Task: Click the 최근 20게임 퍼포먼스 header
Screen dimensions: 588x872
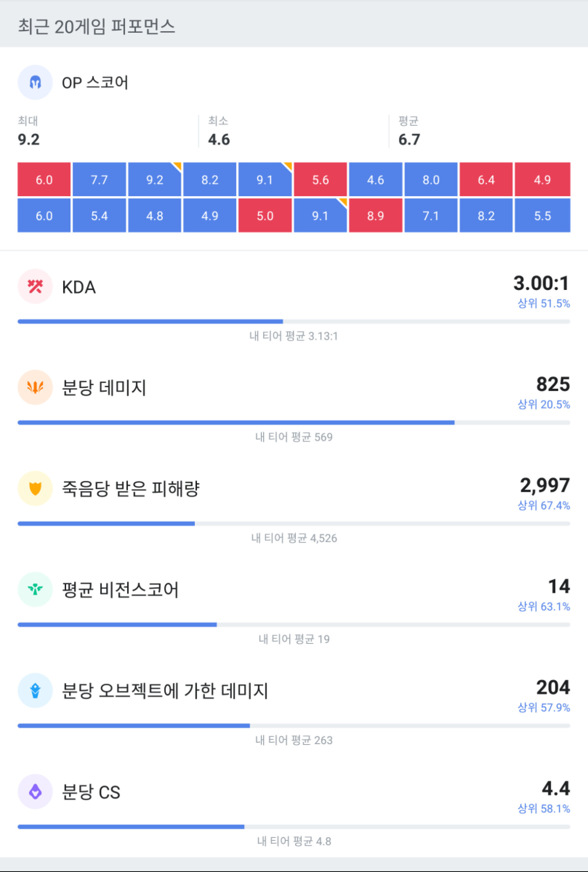Action: click(96, 26)
